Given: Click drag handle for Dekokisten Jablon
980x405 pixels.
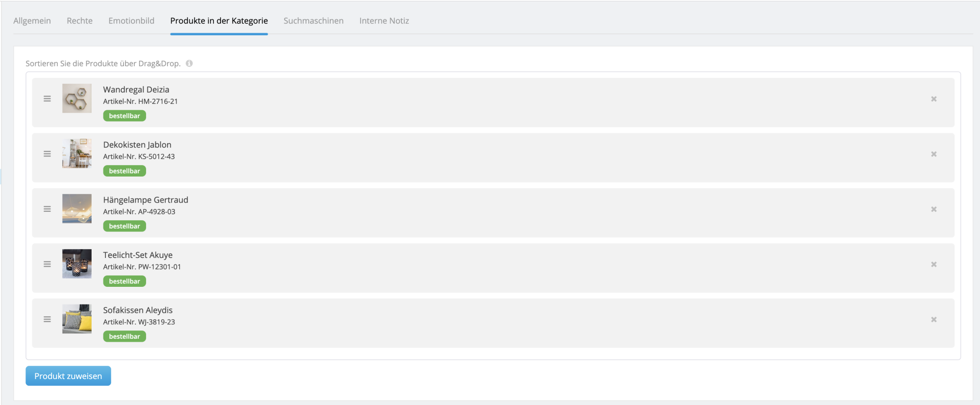Looking at the screenshot, I should 47,154.
